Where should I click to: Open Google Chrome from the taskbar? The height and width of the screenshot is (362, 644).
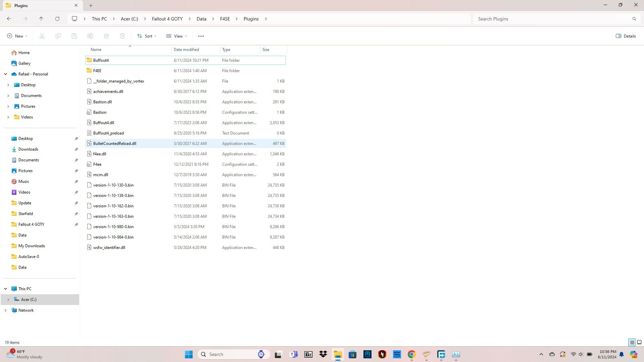[x=412, y=354]
